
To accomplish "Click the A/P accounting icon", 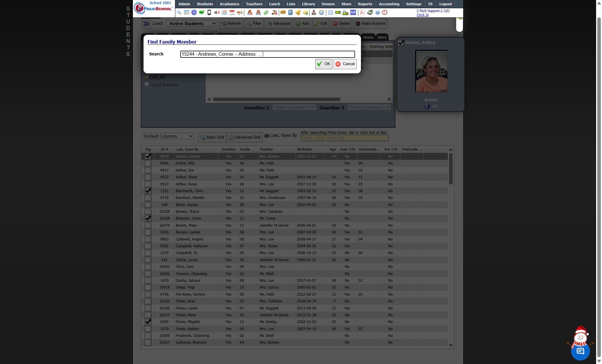I will click(x=353, y=12).
